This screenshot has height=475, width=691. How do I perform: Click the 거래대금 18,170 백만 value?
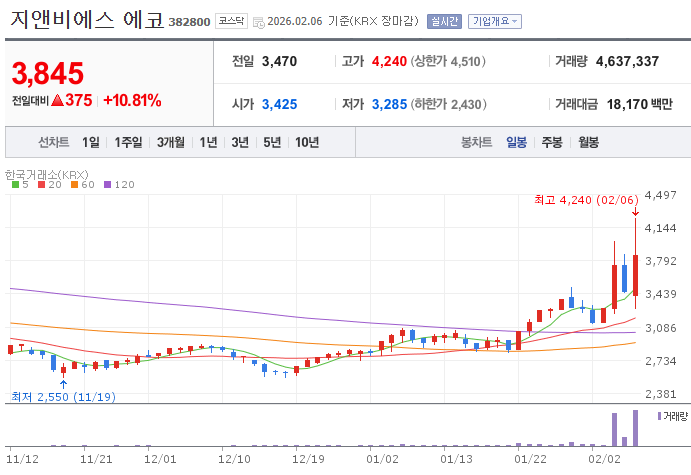click(x=639, y=104)
